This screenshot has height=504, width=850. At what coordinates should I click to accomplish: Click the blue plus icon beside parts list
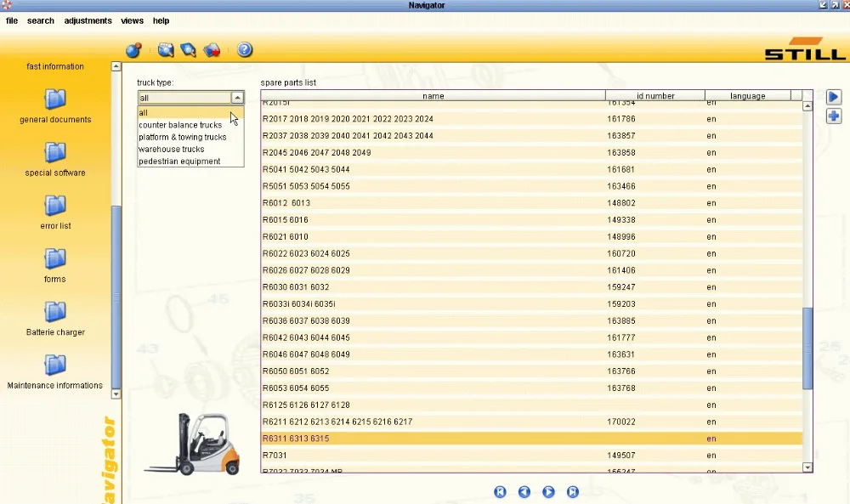pyautogui.click(x=834, y=116)
